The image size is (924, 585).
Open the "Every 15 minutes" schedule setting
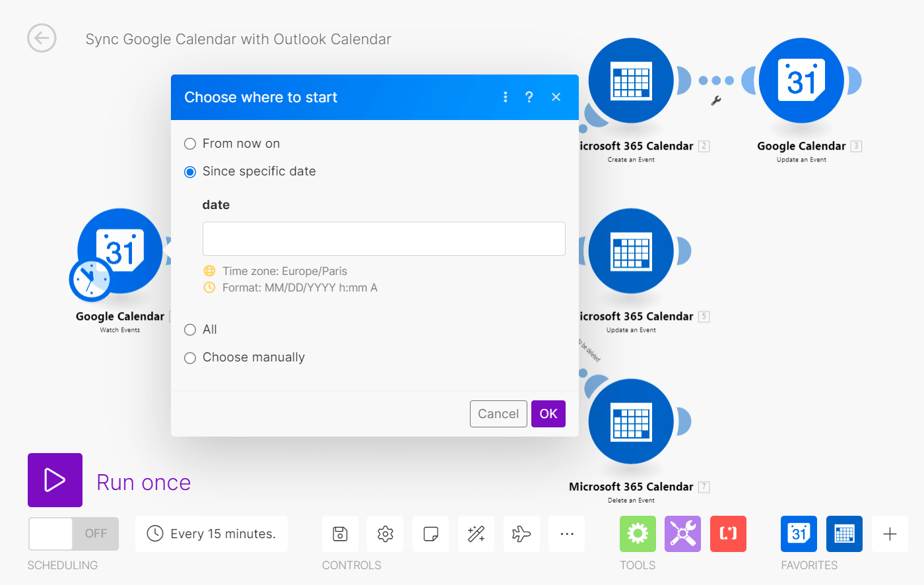(x=211, y=534)
